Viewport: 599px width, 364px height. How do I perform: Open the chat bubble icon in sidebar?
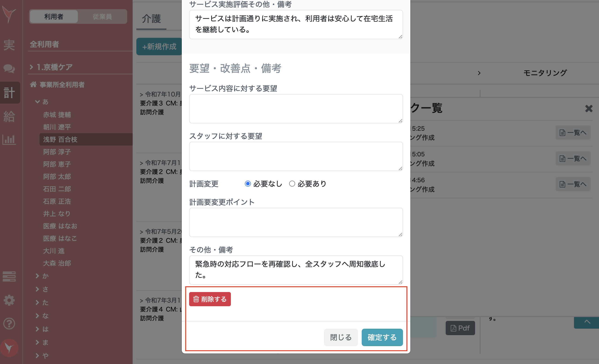(x=9, y=69)
